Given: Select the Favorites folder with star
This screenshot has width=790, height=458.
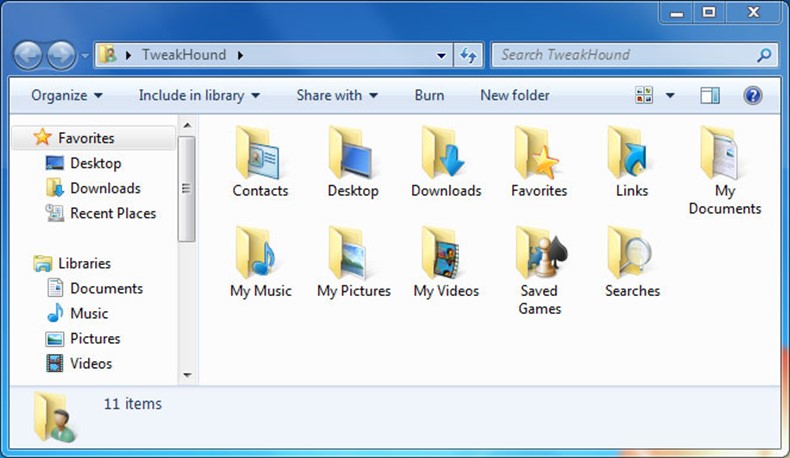Looking at the screenshot, I should click(x=537, y=153).
